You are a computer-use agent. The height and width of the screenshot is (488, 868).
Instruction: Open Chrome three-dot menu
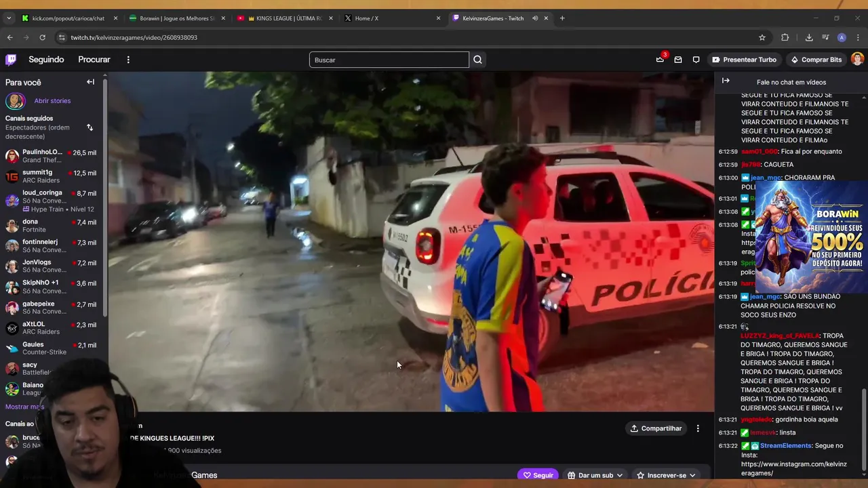(859, 37)
